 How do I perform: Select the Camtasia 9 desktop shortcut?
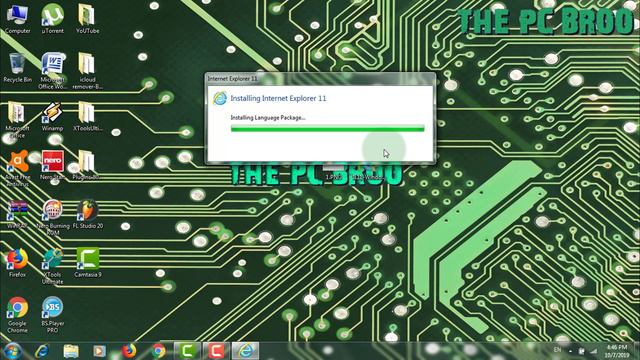tap(87, 263)
